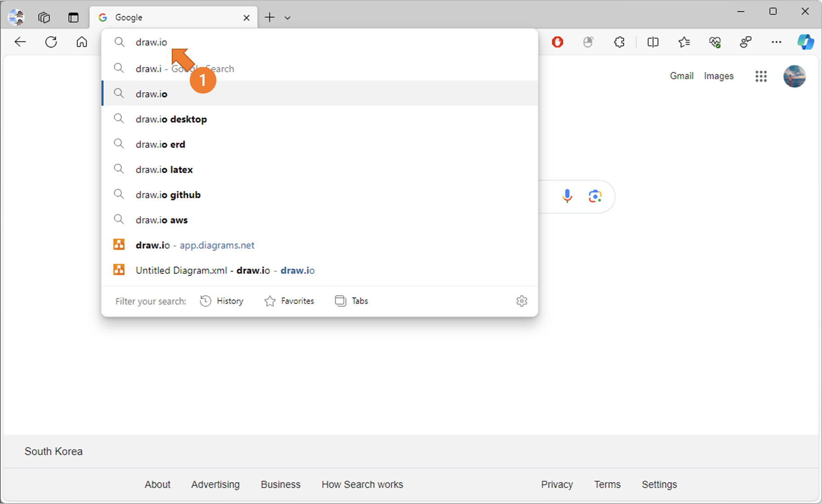Expand the tab search dropdown arrow
This screenshot has height=504, width=822.
(288, 18)
